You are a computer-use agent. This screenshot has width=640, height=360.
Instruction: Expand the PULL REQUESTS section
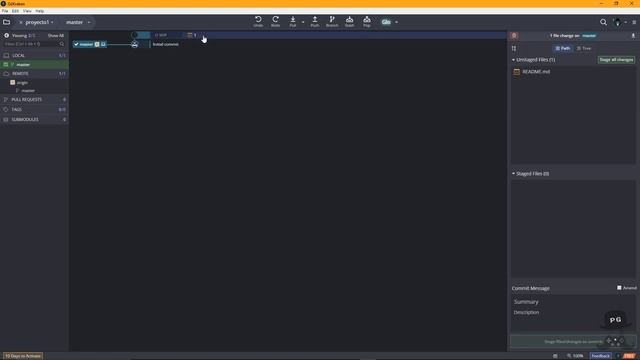tap(34, 100)
